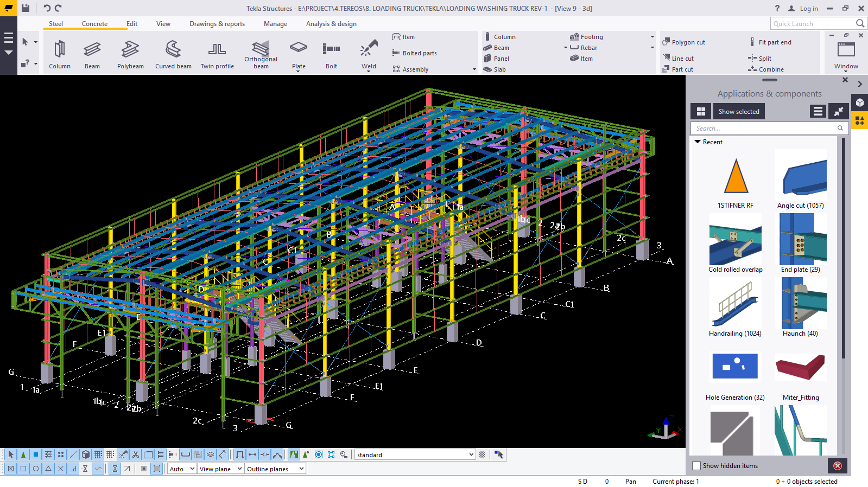
Task: Open the Analysis & design tab
Action: (x=331, y=23)
